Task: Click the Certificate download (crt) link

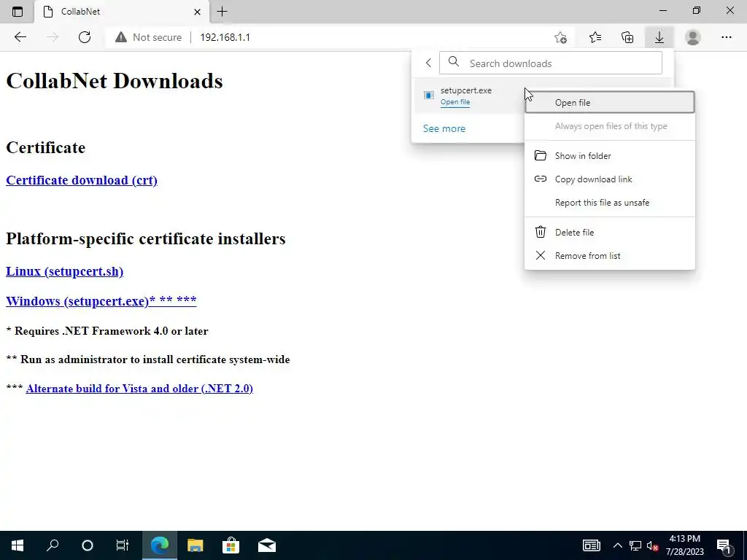Action: tap(82, 181)
